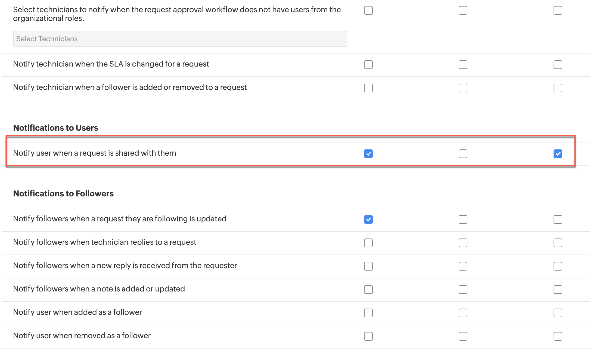Open the Select Technicians dropdown field
590x364 pixels.
[x=180, y=39]
